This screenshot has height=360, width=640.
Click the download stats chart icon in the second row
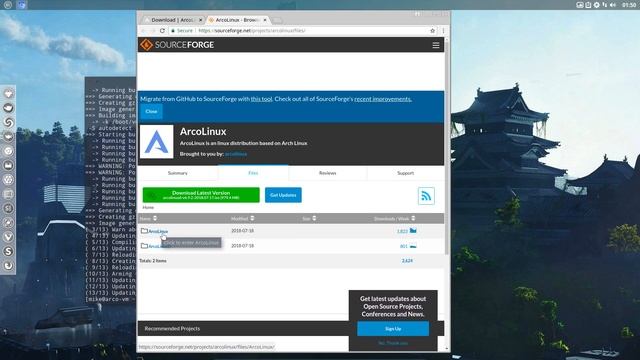[413, 246]
